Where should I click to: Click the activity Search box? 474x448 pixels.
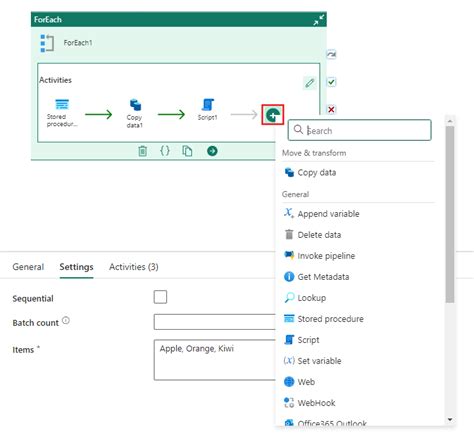click(359, 130)
